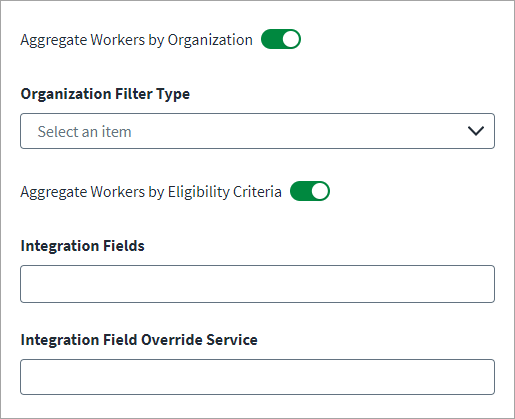Click white knob of the Organization toggle
Viewport: 515px width, 419px height.
[x=291, y=39]
